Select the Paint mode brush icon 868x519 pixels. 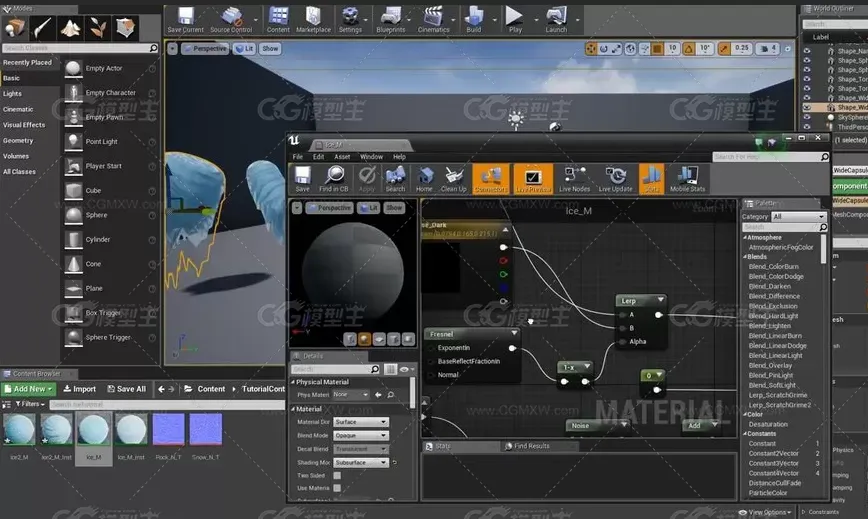pos(42,27)
